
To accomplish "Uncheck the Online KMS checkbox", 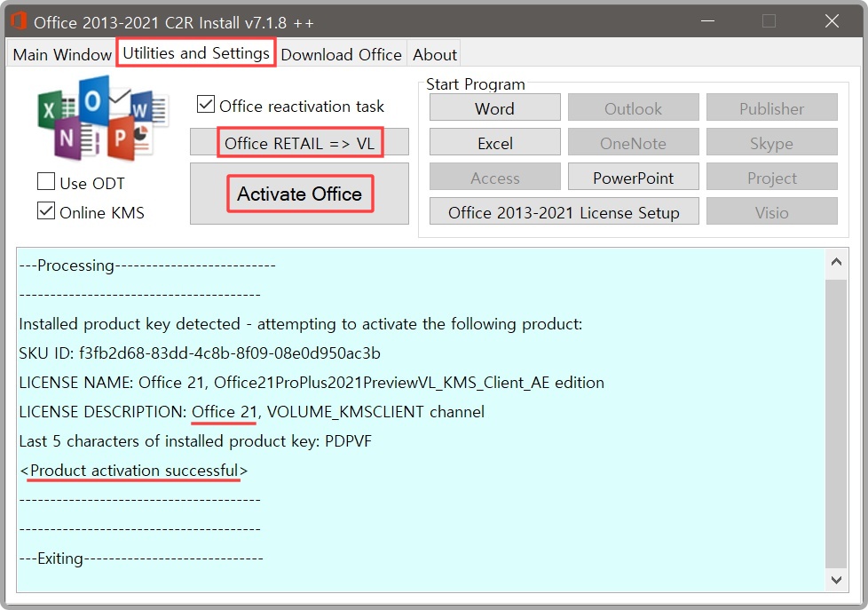I will (46, 211).
